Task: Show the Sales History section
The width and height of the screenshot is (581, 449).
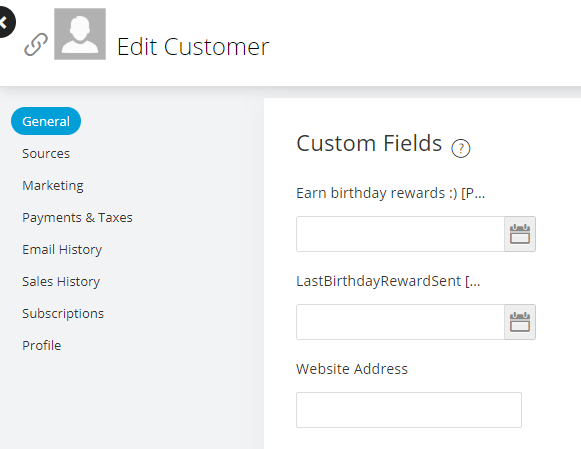Action: (61, 282)
